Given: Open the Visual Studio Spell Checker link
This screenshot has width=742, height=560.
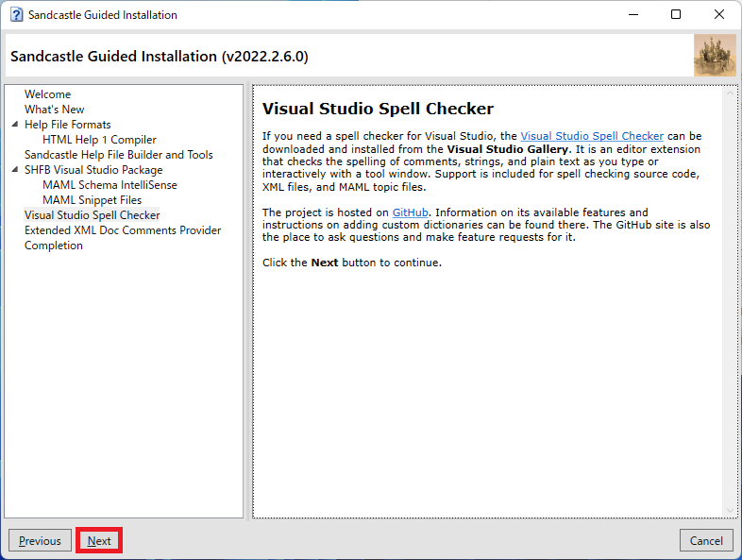Looking at the screenshot, I should [592, 136].
